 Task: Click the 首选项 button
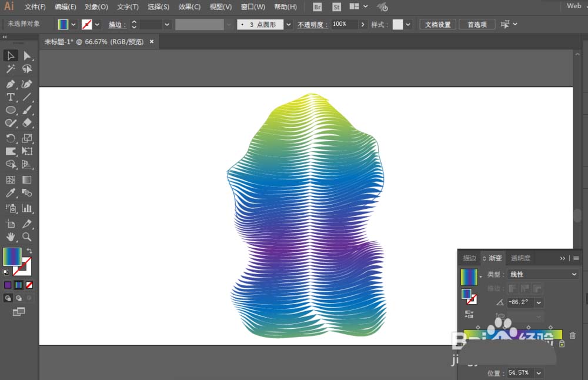[477, 24]
